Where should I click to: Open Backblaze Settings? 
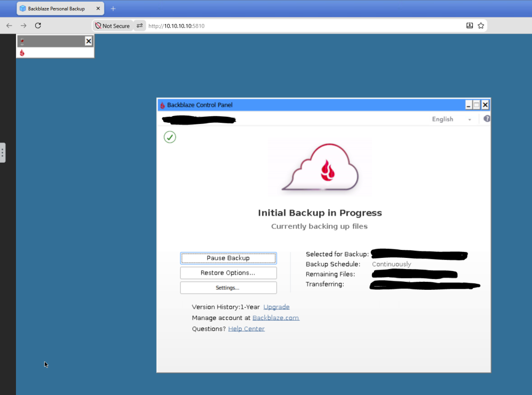[x=228, y=288]
